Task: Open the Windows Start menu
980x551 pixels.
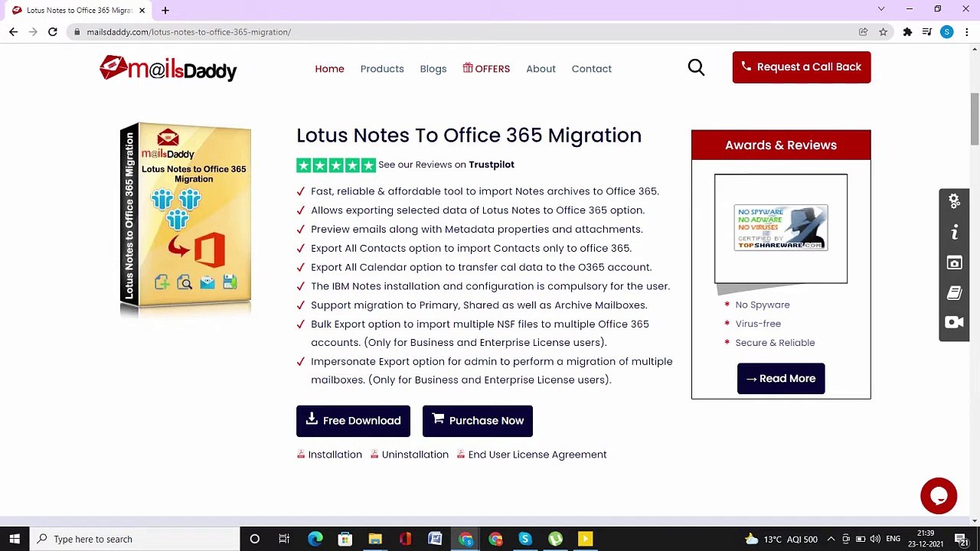Action: point(14,539)
